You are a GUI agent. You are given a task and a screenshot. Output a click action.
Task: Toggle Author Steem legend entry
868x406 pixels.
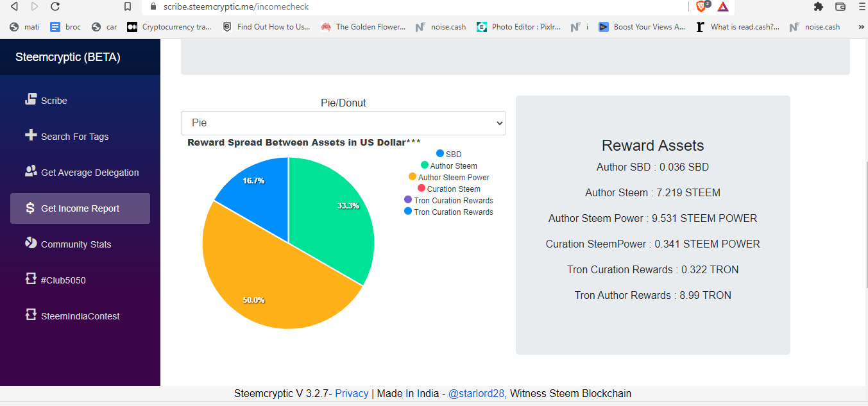(448, 165)
